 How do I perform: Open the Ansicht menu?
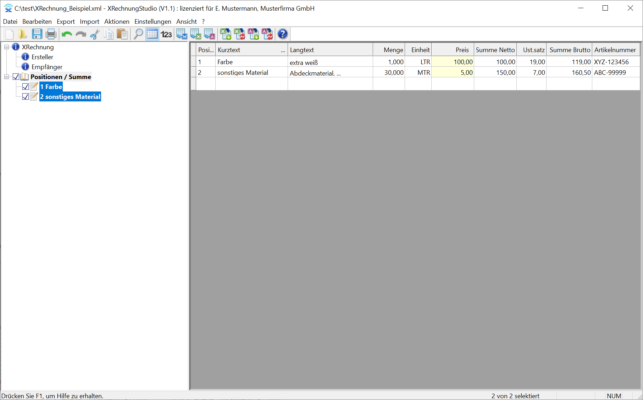(187, 22)
